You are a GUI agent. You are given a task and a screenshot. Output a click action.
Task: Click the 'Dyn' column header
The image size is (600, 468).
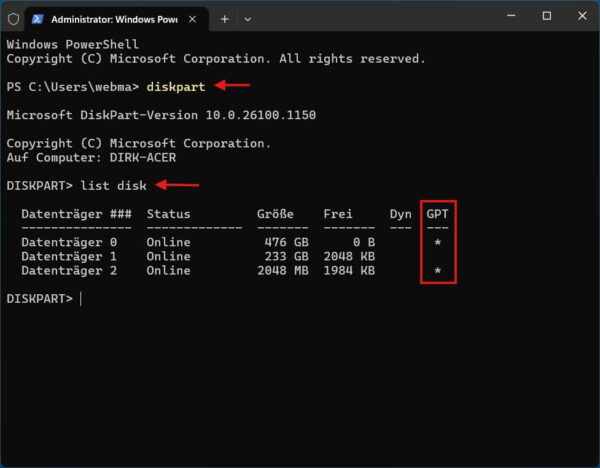(x=401, y=214)
